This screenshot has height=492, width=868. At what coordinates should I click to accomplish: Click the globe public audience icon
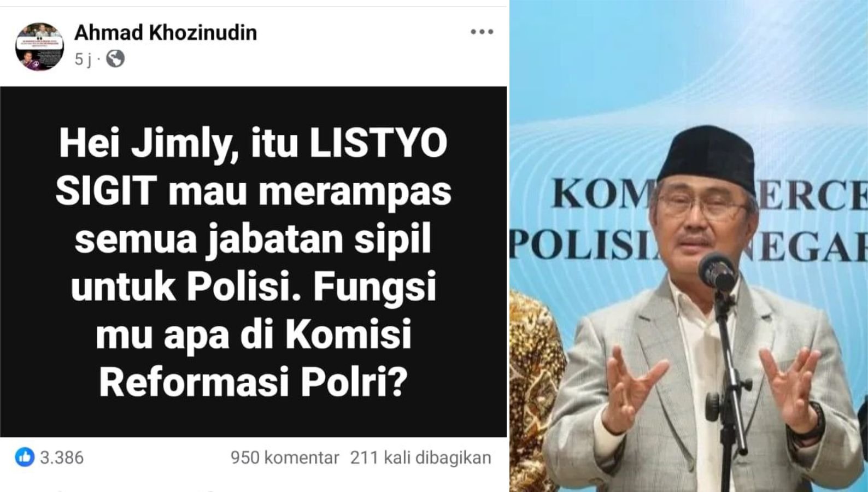point(115,58)
